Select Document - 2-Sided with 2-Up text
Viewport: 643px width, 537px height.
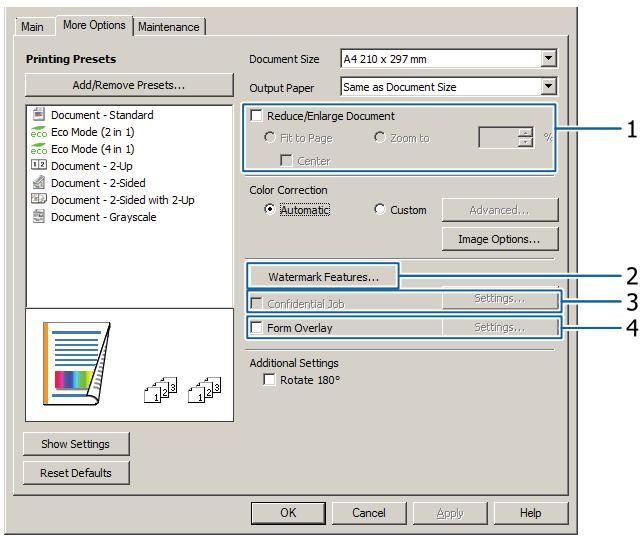click(x=123, y=200)
